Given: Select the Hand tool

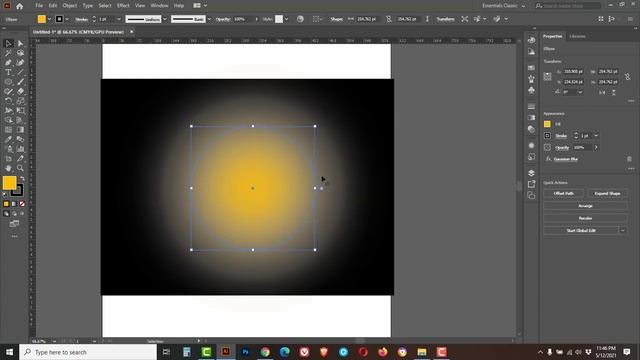Looking at the screenshot, I should click(x=8, y=168).
